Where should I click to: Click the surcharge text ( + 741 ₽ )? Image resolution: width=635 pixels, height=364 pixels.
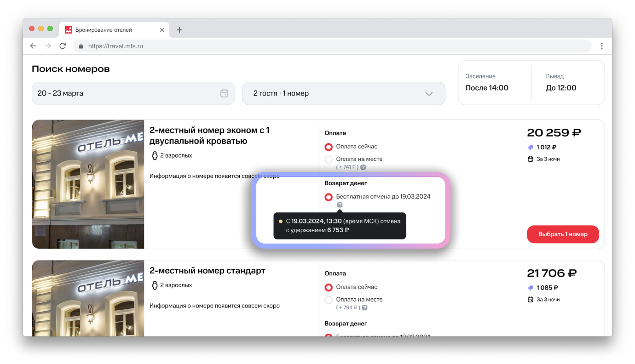347,167
